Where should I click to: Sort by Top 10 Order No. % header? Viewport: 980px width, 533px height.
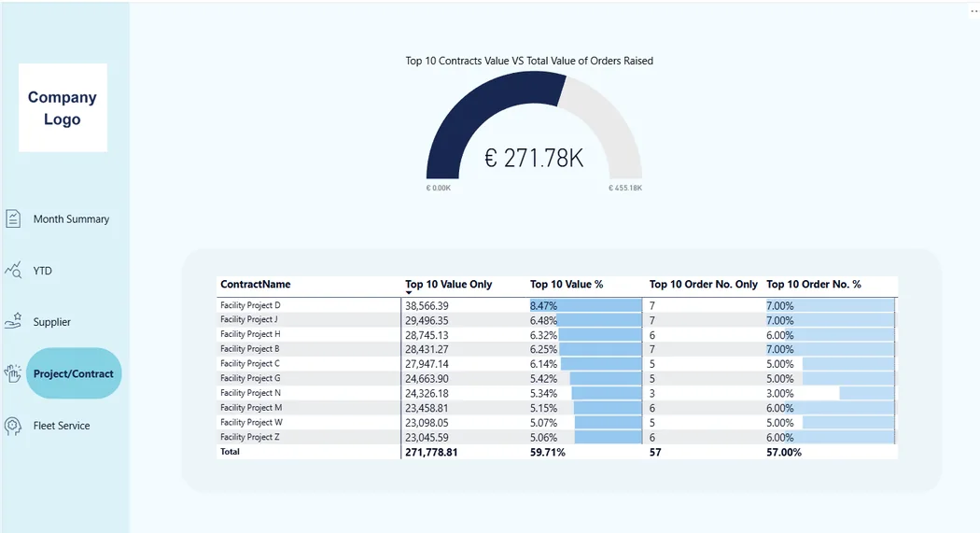pos(813,285)
